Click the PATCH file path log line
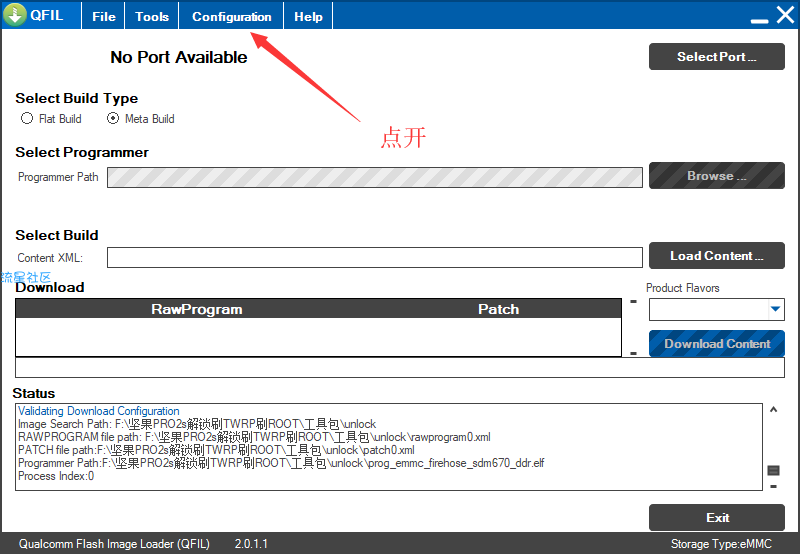Viewport: 800px width, 554px height. (216, 450)
